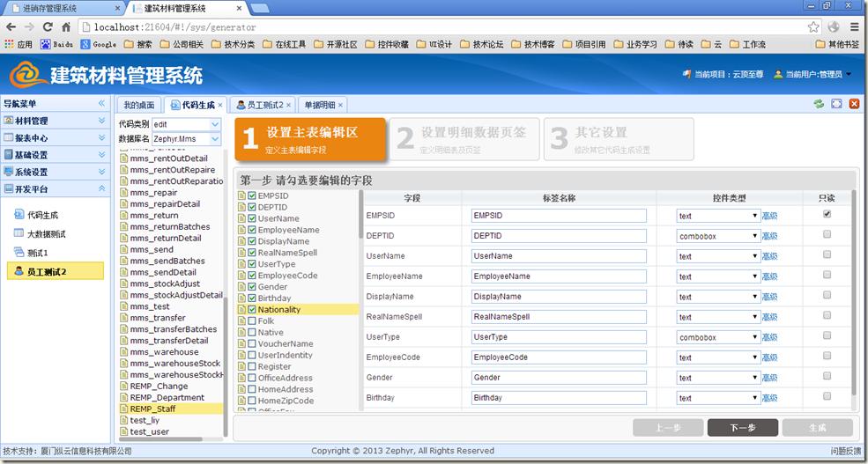Uncheck the Nationality field checkbox

pyautogui.click(x=252, y=310)
